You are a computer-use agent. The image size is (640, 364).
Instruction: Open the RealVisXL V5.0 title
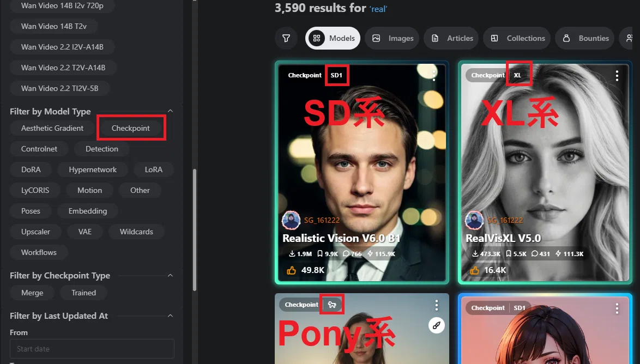click(503, 238)
